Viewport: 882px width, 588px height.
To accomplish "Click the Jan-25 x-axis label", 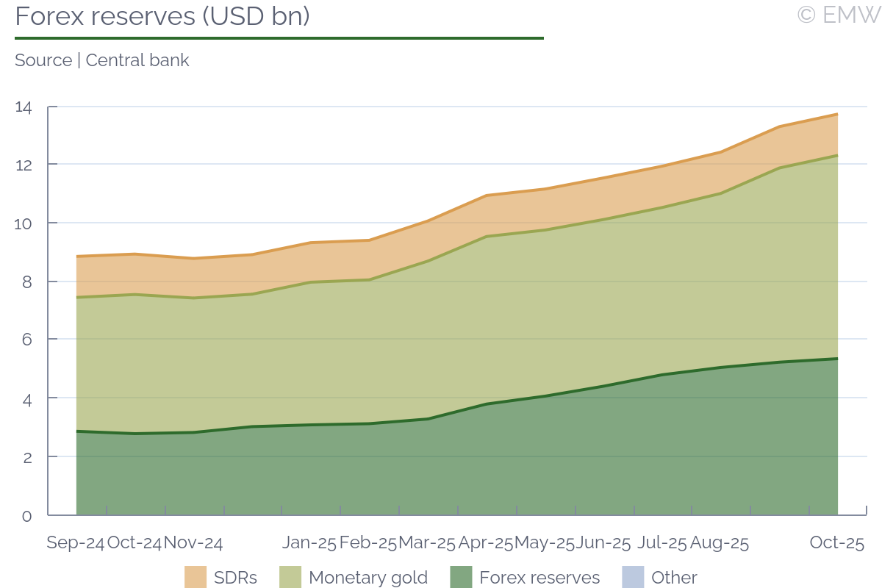I will tap(309, 543).
